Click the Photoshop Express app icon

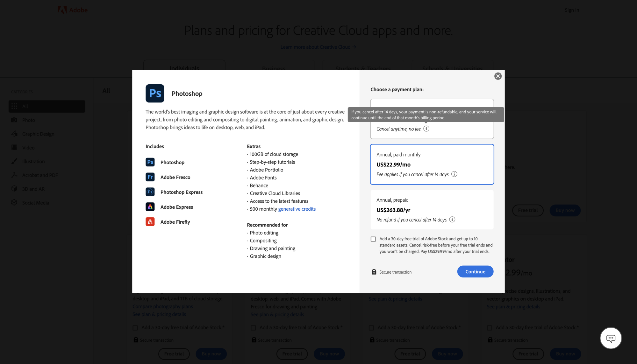(x=150, y=192)
